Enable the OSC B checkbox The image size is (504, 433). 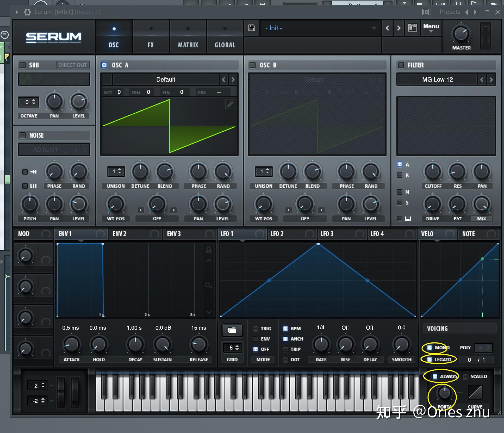click(253, 65)
